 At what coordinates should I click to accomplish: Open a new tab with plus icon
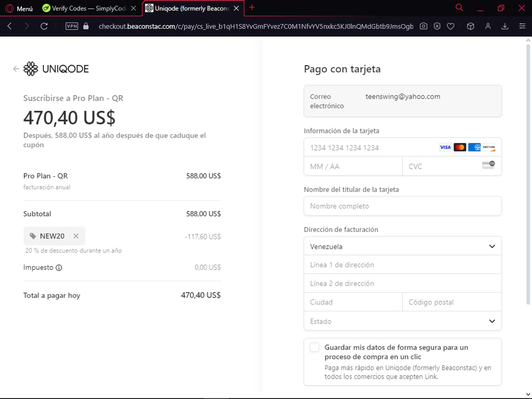[252, 7]
